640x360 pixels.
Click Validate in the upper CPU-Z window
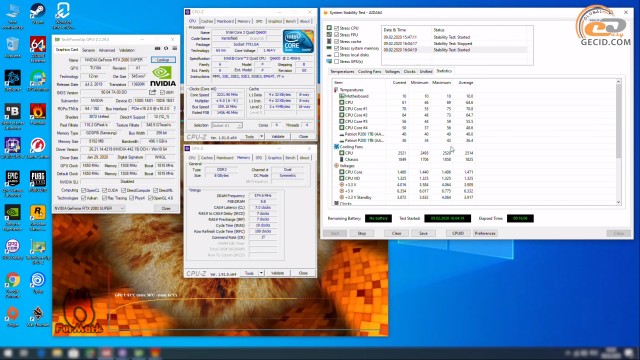pos(278,136)
